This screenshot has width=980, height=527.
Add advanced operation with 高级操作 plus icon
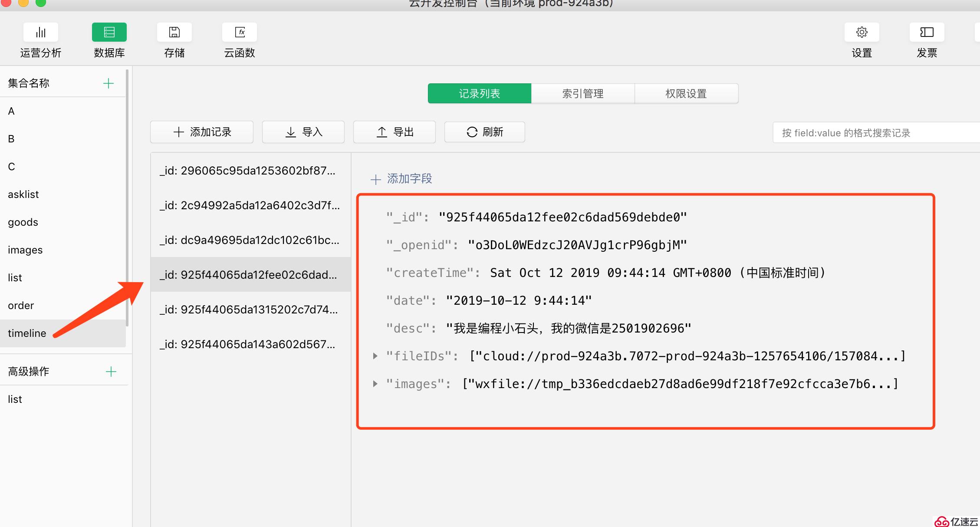click(111, 372)
